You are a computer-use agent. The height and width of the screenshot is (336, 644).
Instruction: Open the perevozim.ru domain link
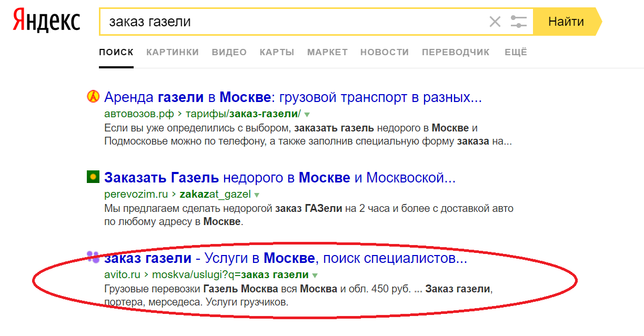[x=136, y=194]
